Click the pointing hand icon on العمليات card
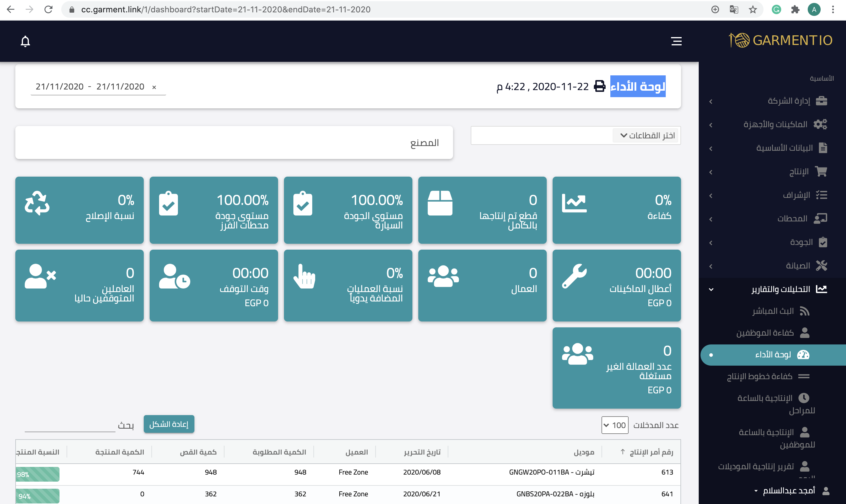The image size is (846, 504). point(304,276)
